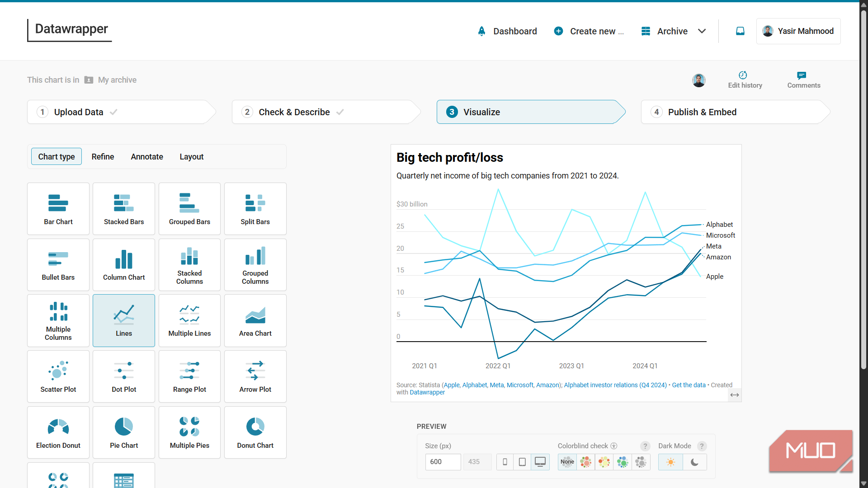Open the Create new menu
The width and height of the screenshot is (868, 488).
(589, 31)
